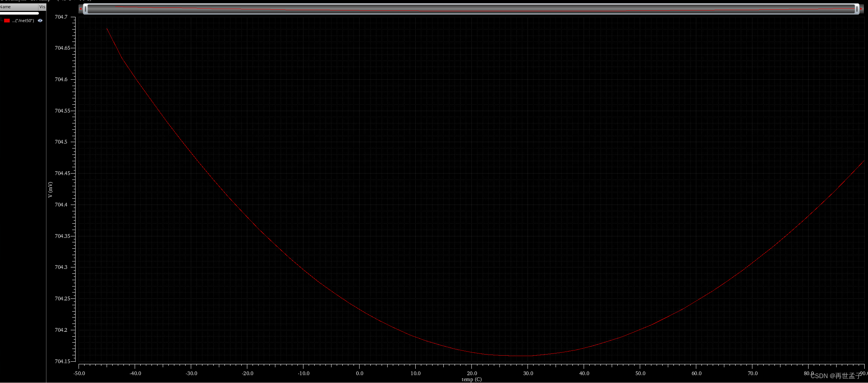Click the 50.0 label on the X axis
The width and height of the screenshot is (868, 383).
[640, 373]
